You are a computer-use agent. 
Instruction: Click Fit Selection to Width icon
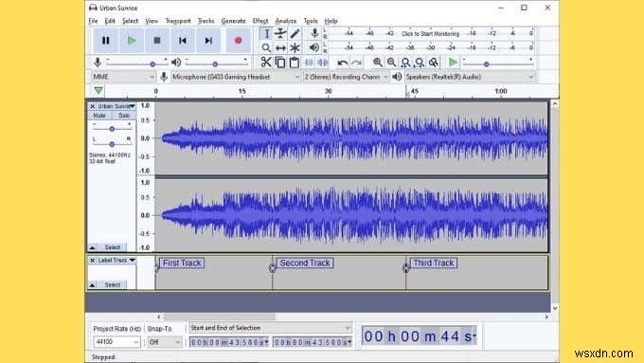(x=405, y=63)
